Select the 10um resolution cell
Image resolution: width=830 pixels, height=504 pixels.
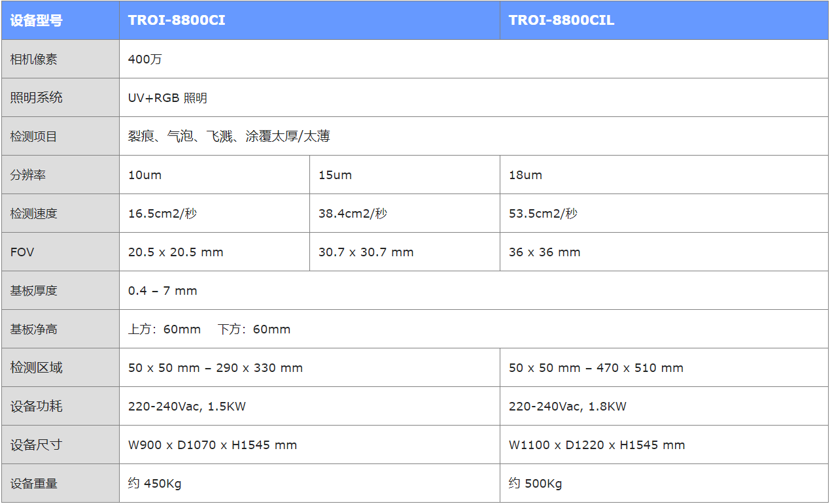(215, 175)
